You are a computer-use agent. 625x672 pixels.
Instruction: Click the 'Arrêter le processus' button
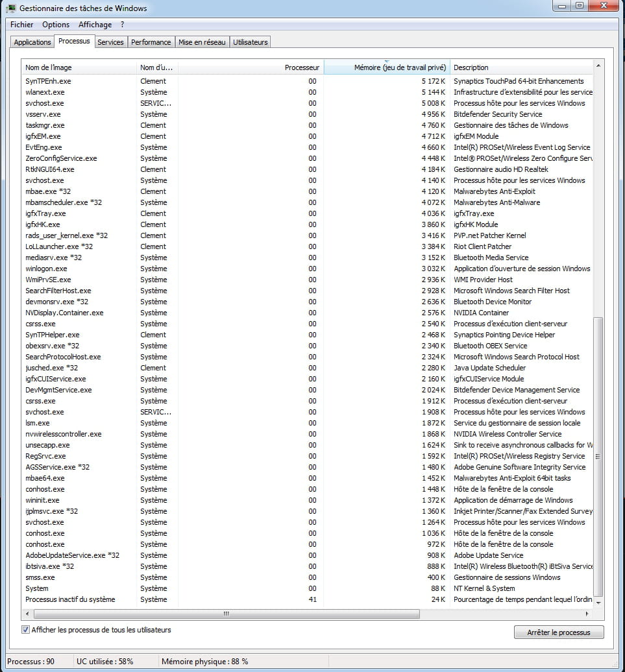tap(559, 632)
